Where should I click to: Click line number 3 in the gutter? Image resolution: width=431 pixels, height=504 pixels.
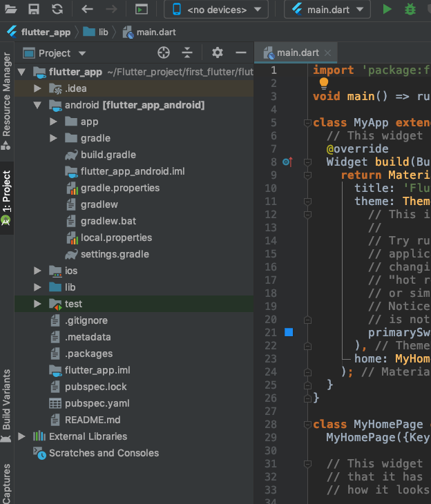click(x=274, y=97)
